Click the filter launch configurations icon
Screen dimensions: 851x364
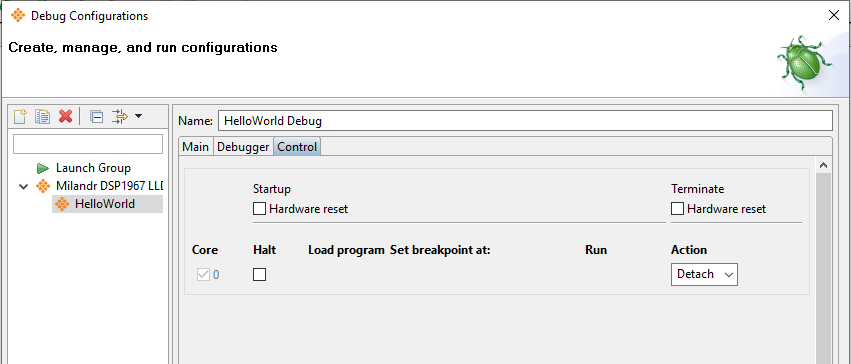[x=119, y=116]
